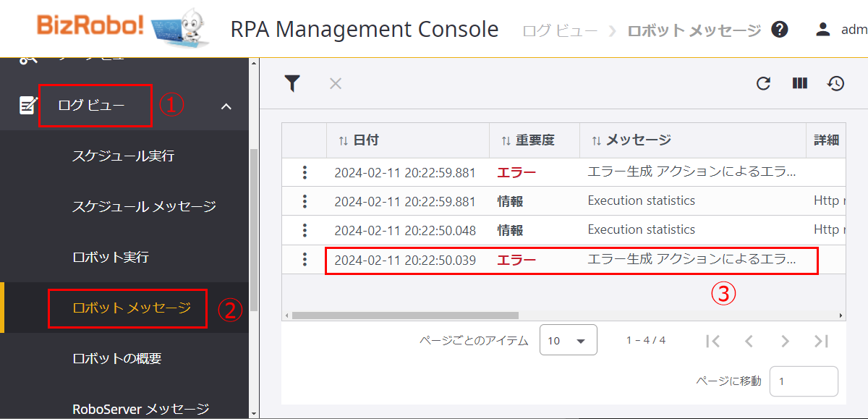Sort by 日付 column
868x419 pixels.
[x=359, y=140]
